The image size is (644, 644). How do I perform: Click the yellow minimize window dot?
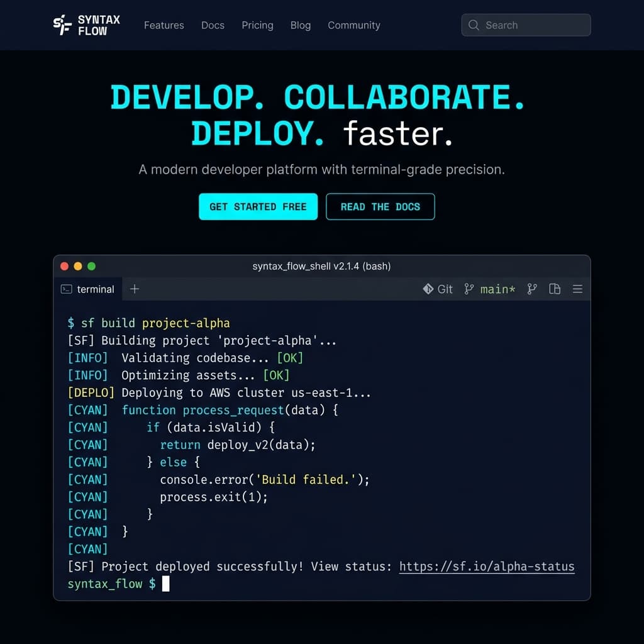(78, 266)
